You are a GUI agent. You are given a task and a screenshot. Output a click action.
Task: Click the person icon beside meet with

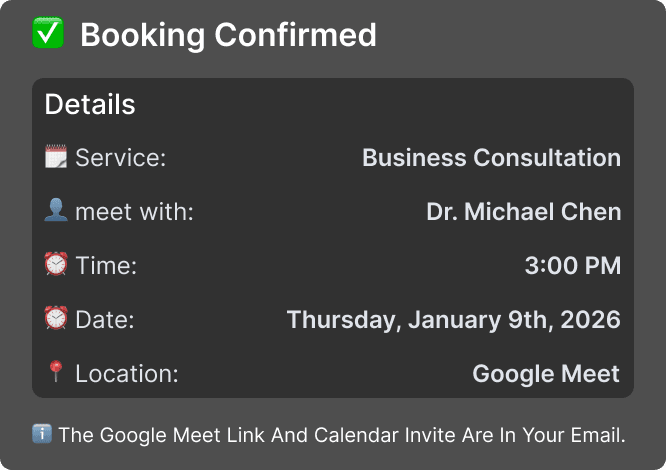click(x=56, y=211)
